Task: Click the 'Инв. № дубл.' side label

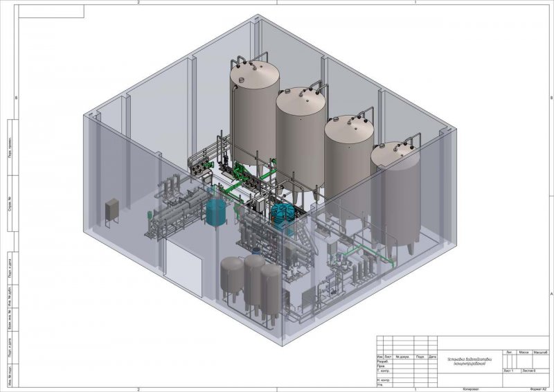Action: (10, 296)
